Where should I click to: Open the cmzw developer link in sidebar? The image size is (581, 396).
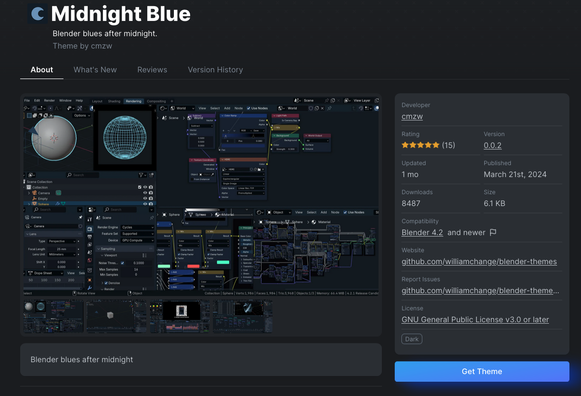(412, 116)
